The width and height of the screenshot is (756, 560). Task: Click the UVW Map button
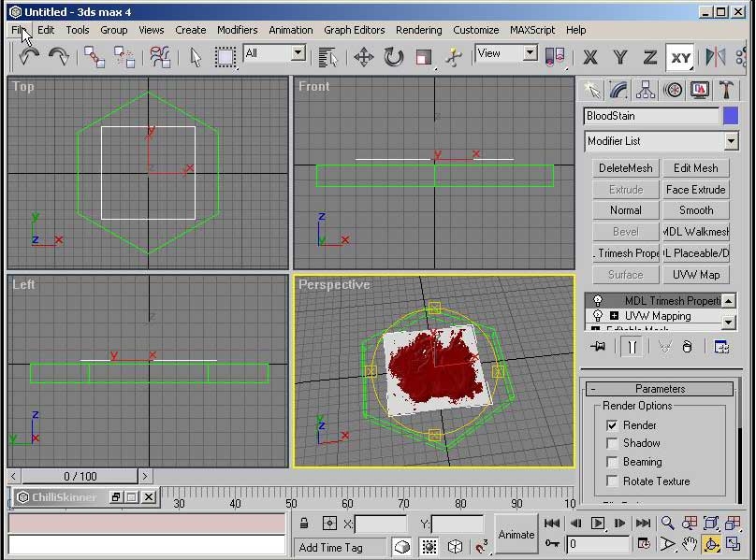coord(695,275)
